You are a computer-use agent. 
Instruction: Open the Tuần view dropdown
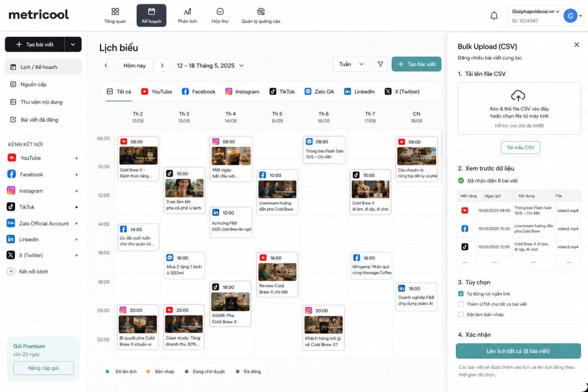click(x=351, y=64)
